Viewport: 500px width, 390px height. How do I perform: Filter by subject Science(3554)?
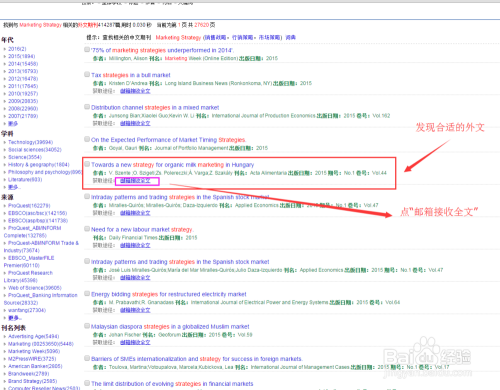click(25, 157)
